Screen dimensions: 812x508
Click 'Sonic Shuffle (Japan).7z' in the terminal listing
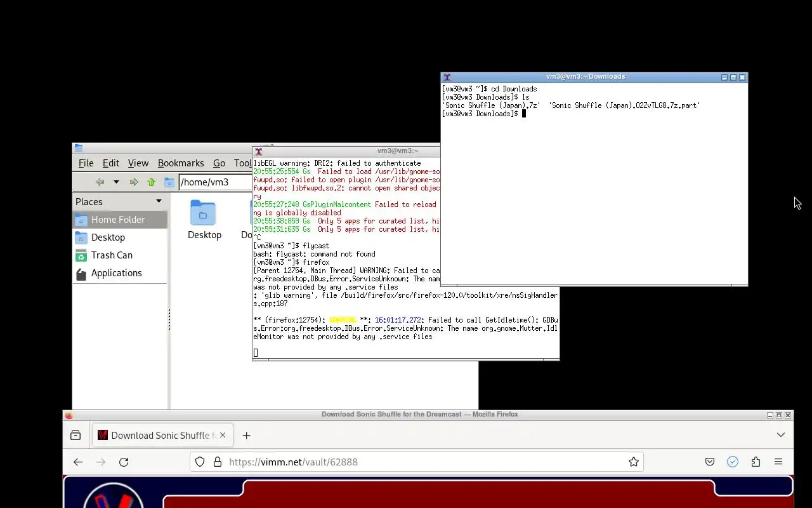tap(491, 105)
